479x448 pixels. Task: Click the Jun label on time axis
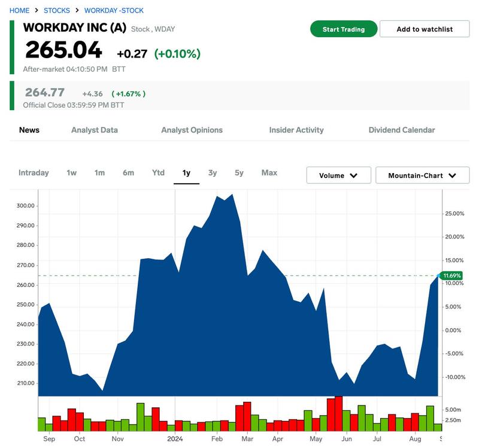coord(347,439)
